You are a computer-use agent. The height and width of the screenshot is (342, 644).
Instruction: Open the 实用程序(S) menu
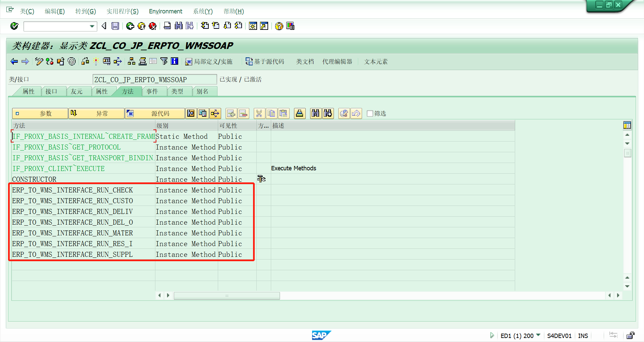click(x=122, y=11)
